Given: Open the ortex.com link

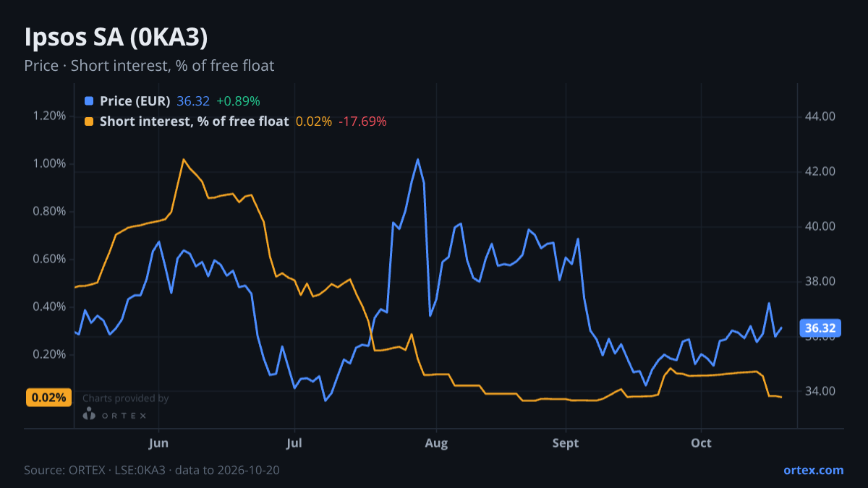Looking at the screenshot, I should [813, 470].
